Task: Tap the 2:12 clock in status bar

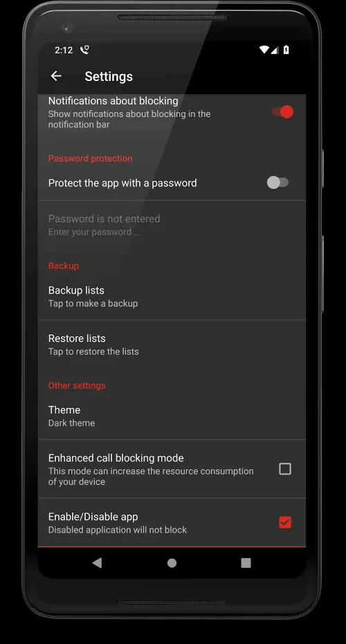Action: click(64, 50)
